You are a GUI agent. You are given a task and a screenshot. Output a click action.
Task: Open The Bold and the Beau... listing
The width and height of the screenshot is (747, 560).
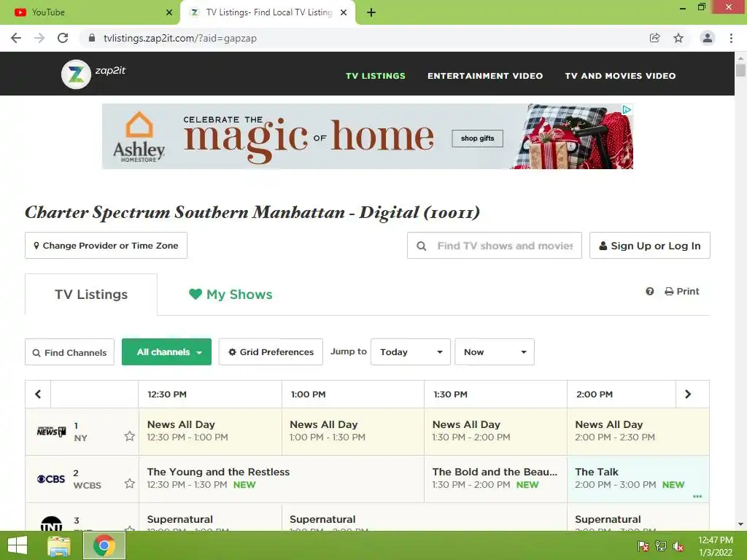pyautogui.click(x=495, y=478)
